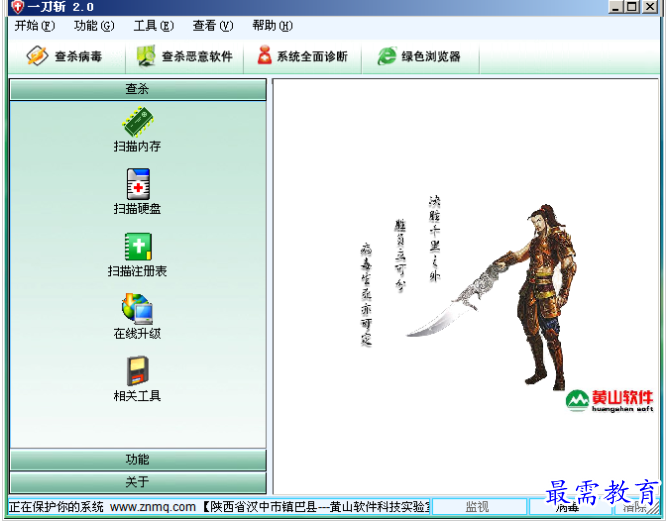The width and height of the screenshot is (667, 524).
Task: Click the warrior with blade image
Action: [492, 296]
